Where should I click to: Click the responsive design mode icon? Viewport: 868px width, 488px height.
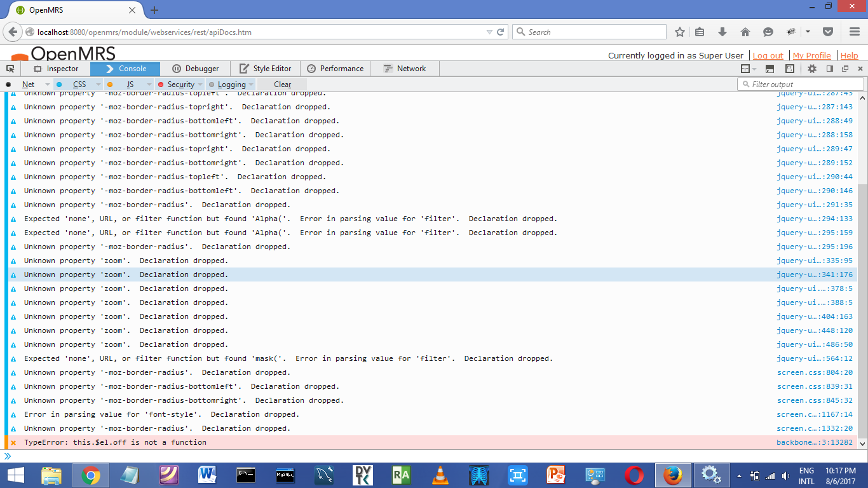click(x=790, y=69)
